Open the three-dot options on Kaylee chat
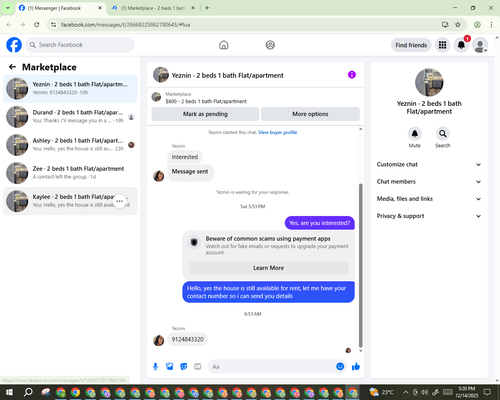 point(120,201)
